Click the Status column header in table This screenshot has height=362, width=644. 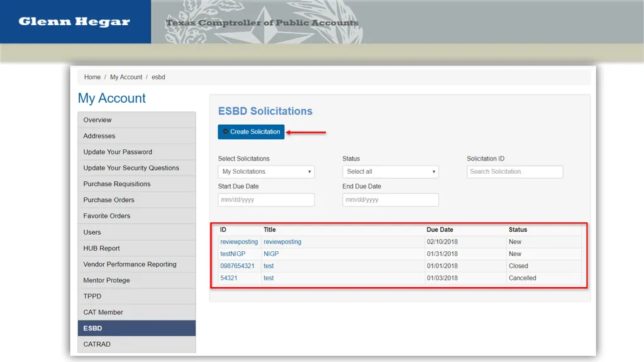[x=518, y=230]
